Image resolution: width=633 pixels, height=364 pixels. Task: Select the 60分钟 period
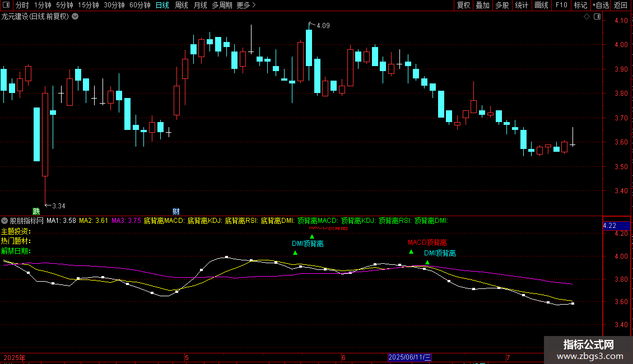140,5
